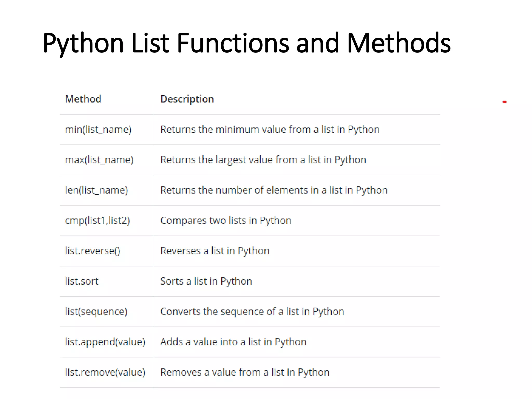Image resolution: width=532 pixels, height=399 pixels.
Task: Click 'Reverses a list in Python' description
Action: [x=215, y=251]
